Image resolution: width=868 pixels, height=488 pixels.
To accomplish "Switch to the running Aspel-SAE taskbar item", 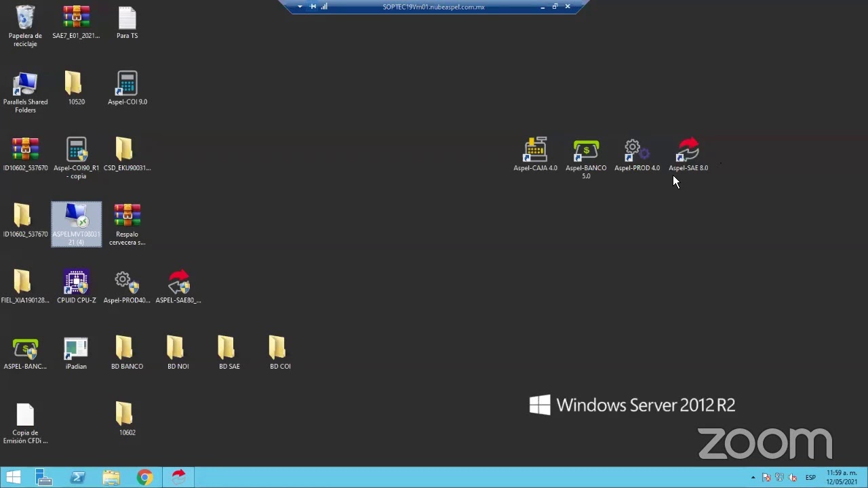I will [x=178, y=477].
